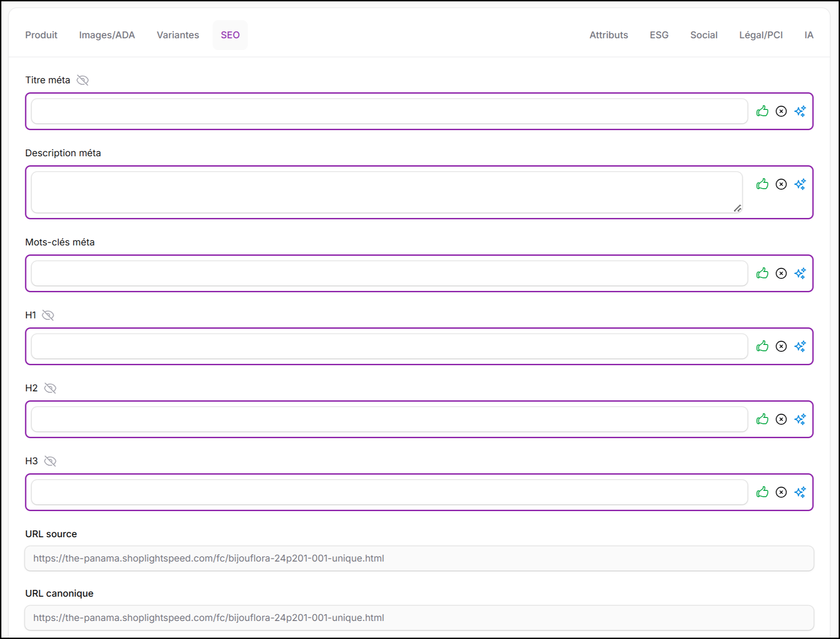Toggle the H3 visibility eye icon
This screenshot has height=639, width=840.
(x=50, y=461)
